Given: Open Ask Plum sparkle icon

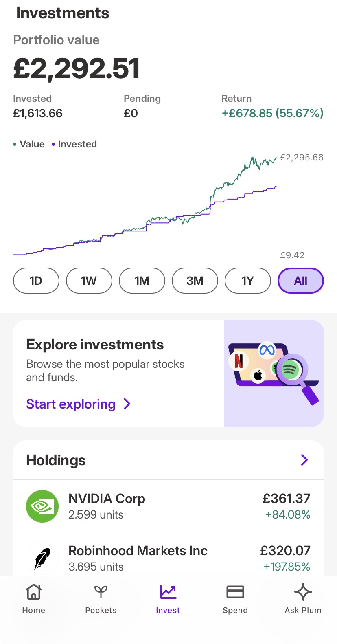Looking at the screenshot, I should pyautogui.click(x=303, y=592).
